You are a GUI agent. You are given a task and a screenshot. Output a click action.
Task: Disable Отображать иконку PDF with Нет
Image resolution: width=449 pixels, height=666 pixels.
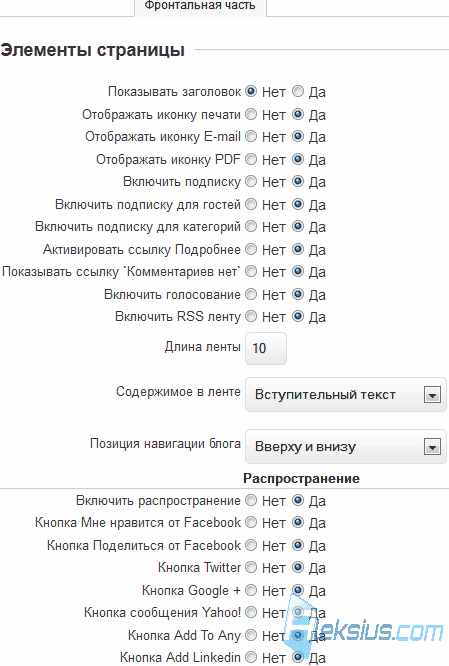click(x=251, y=159)
